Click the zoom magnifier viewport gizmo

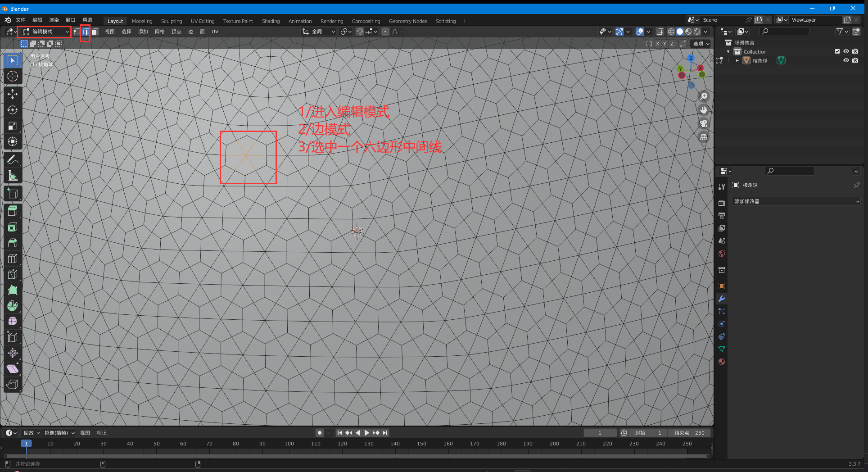[x=704, y=96]
